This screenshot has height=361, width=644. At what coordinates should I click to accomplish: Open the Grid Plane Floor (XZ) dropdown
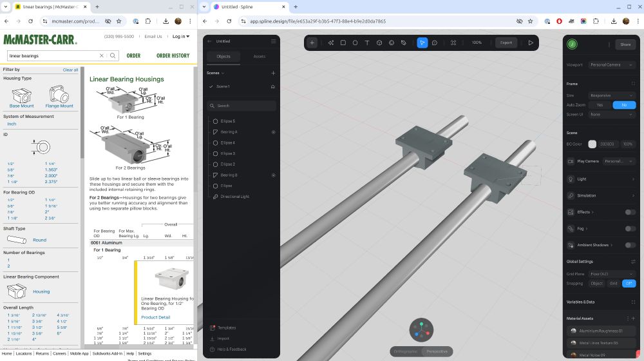(612, 274)
